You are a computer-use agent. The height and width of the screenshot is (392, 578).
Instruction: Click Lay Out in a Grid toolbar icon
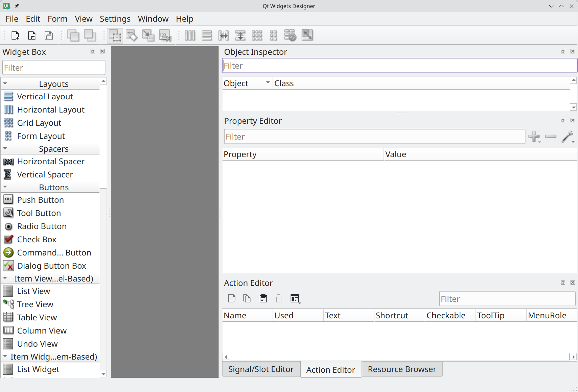pyautogui.click(x=257, y=35)
